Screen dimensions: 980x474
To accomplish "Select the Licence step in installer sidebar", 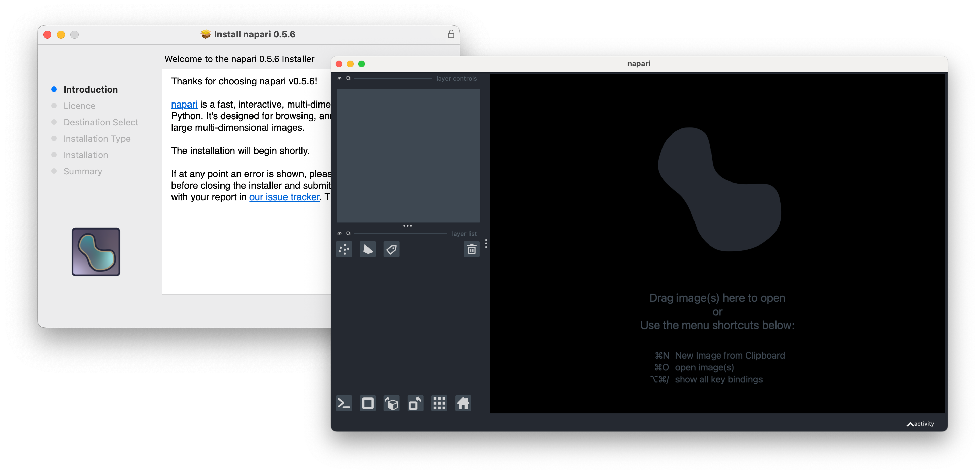I will coord(80,106).
